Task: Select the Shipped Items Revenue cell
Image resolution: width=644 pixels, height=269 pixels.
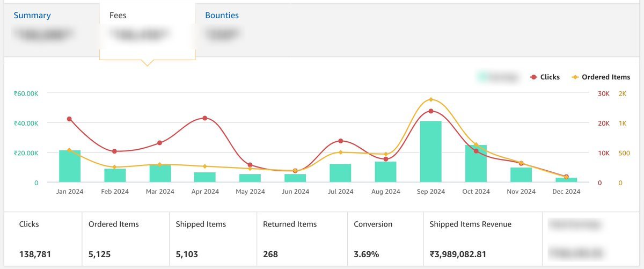Action: 482,239
